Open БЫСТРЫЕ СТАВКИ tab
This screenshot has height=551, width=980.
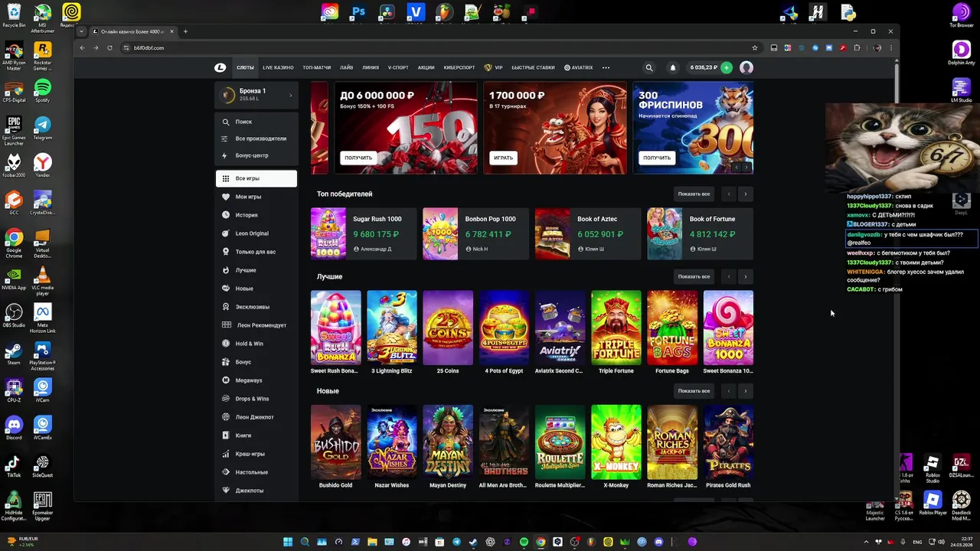pos(533,67)
